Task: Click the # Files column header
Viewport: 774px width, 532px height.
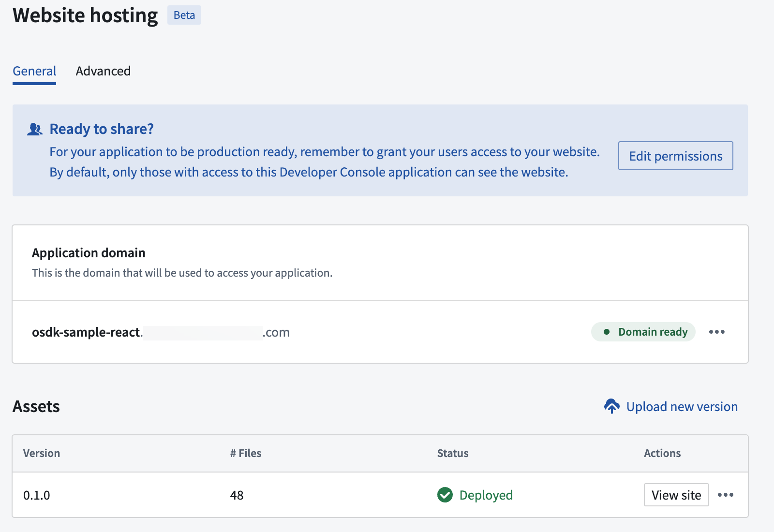Action: [x=246, y=453]
